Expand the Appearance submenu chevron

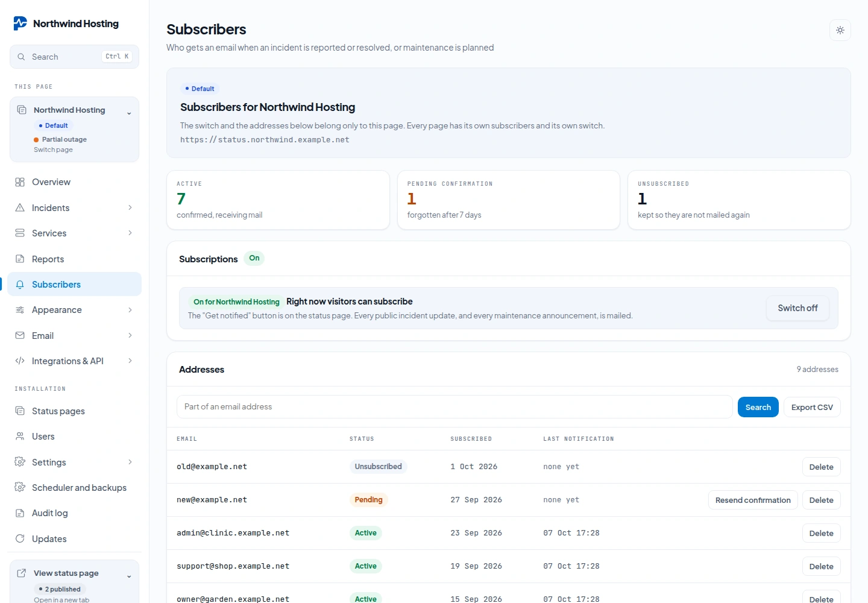click(x=130, y=310)
